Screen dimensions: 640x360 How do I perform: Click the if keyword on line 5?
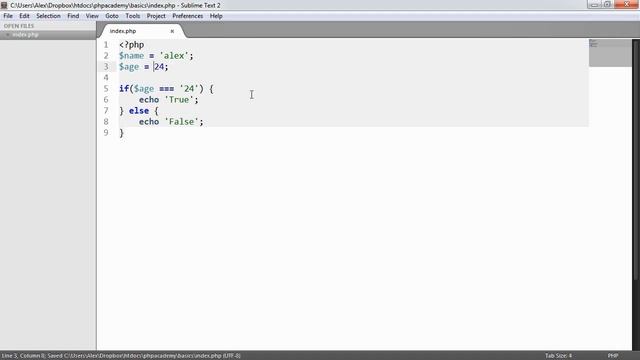point(124,89)
